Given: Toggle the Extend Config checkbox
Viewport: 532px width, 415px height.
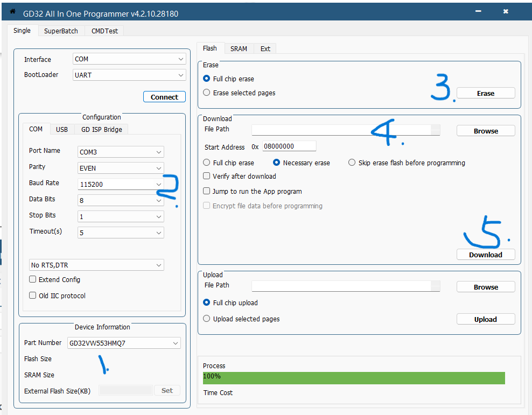Looking at the screenshot, I should (33, 279).
